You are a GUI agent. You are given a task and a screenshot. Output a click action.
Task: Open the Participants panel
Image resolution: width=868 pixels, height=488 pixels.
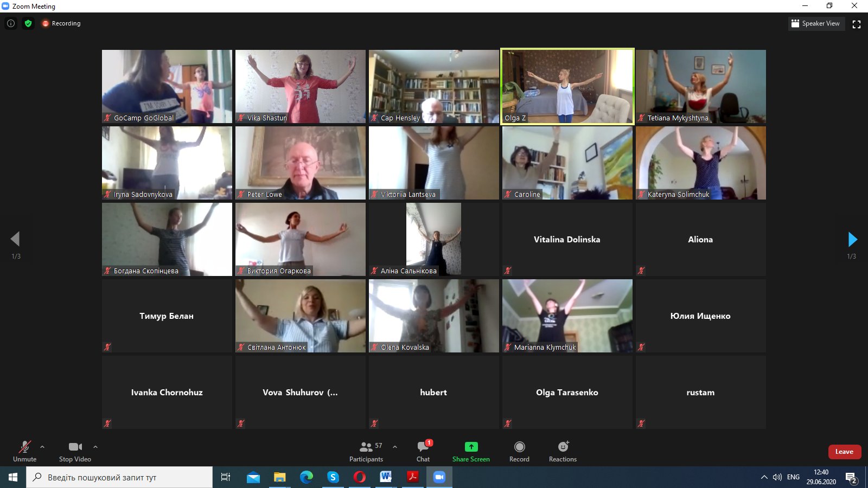[366, 451]
